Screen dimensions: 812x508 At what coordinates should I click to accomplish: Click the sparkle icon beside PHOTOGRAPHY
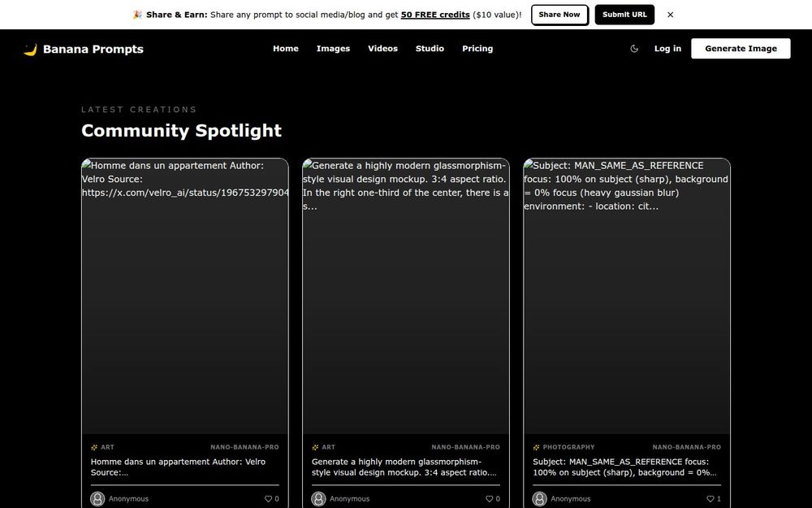click(x=536, y=447)
